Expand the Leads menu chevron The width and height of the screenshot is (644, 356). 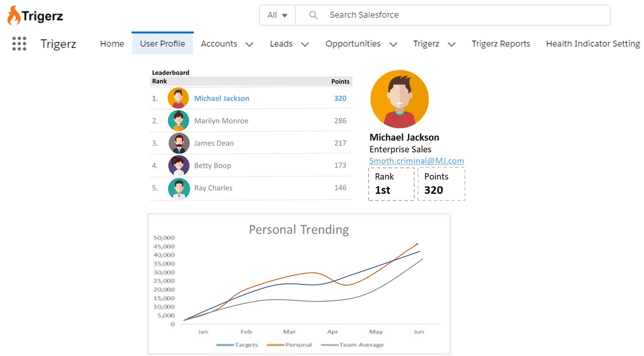[305, 44]
